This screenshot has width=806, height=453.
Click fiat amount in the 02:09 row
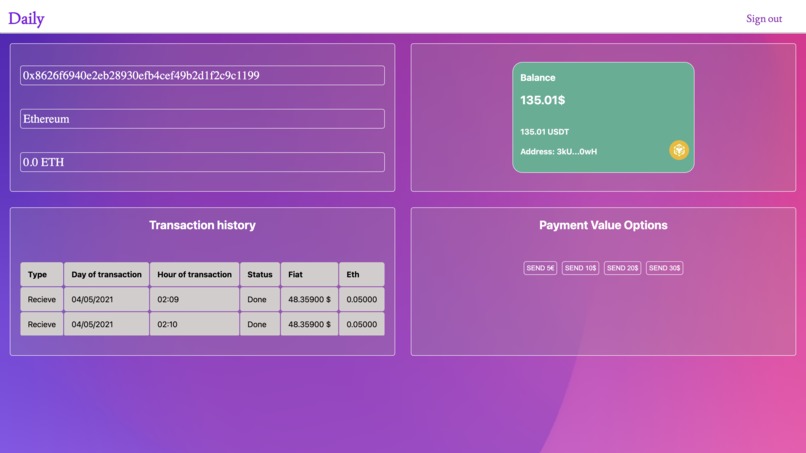tap(309, 299)
